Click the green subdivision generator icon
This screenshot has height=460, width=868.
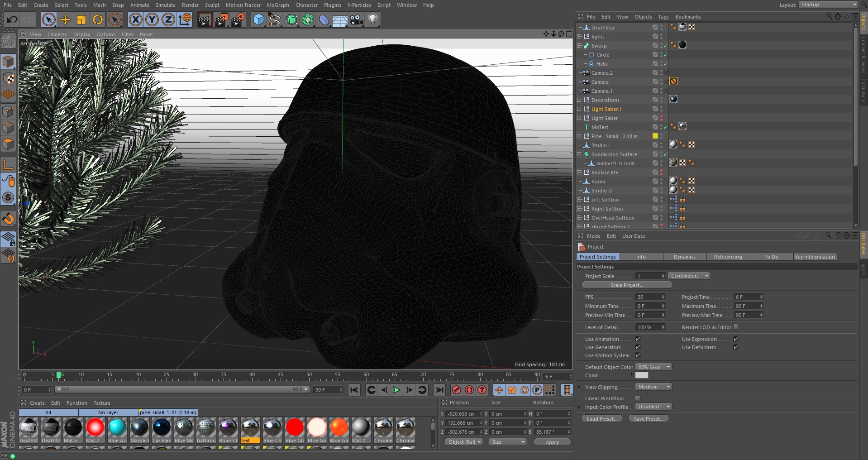point(291,19)
